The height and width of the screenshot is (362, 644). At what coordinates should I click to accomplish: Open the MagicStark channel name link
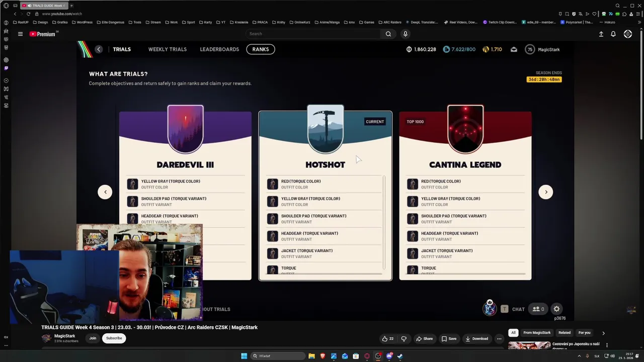64,336
